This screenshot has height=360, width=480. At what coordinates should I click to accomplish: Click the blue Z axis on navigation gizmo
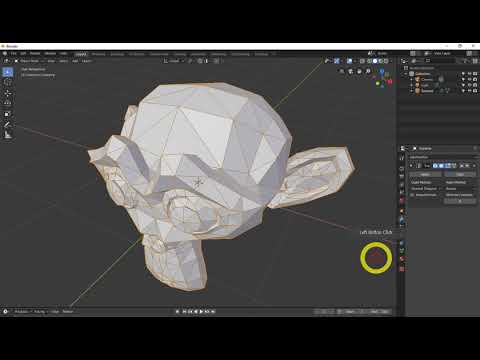pos(382,71)
